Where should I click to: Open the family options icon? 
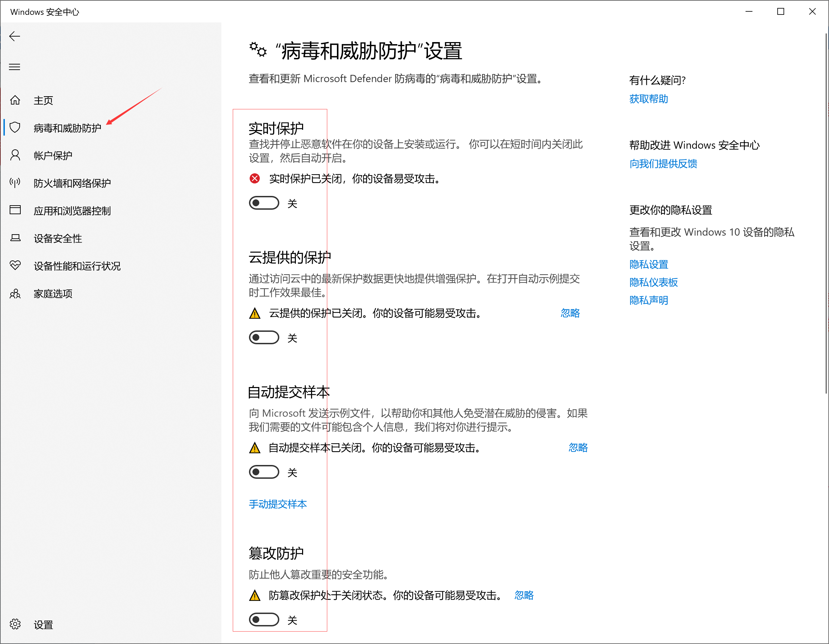[x=15, y=294]
